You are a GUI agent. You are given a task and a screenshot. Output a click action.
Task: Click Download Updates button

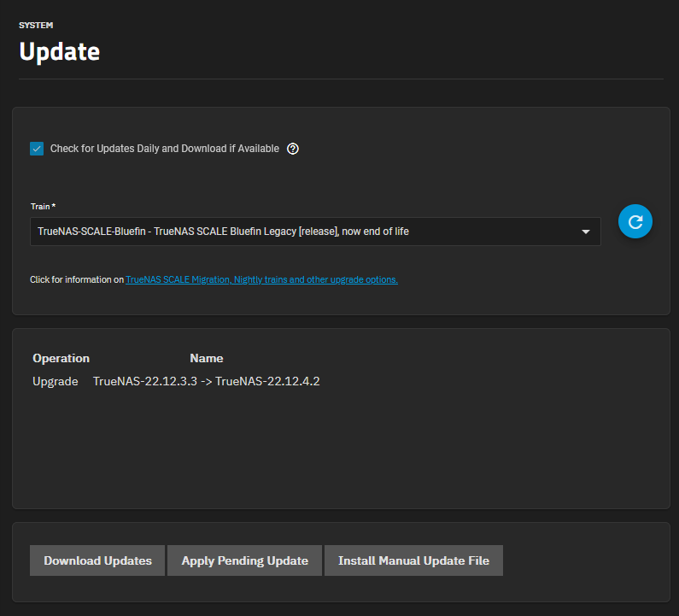tap(97, 560)
